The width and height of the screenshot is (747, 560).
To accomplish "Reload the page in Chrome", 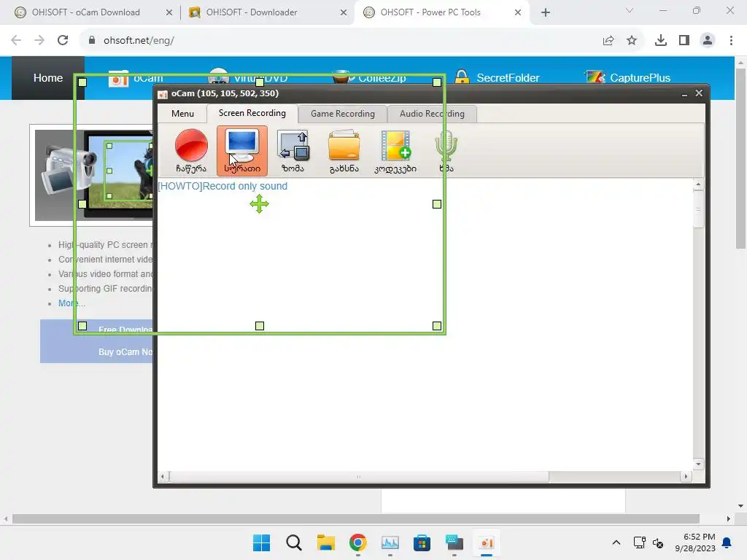I will click(x=63, y=40).
